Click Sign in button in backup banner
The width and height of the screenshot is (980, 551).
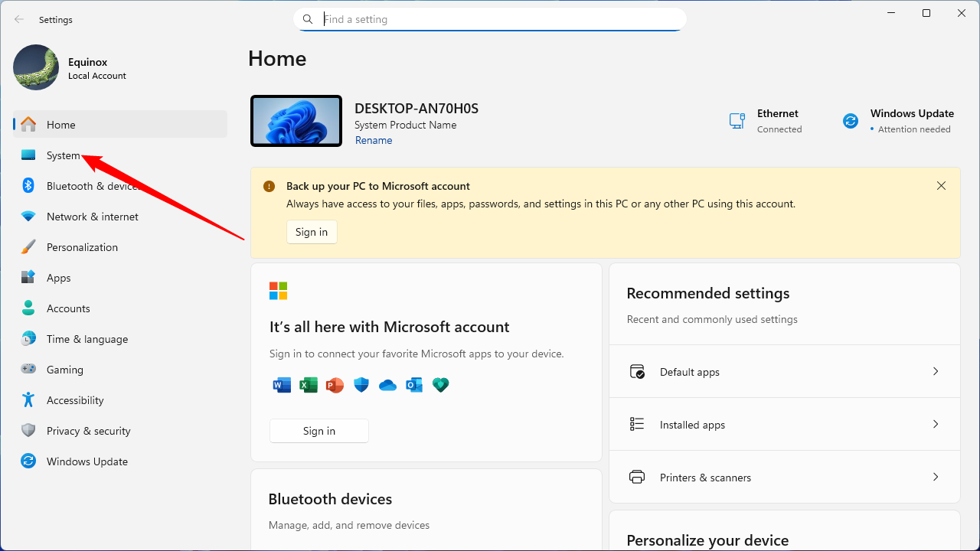[x=312, y=232]
